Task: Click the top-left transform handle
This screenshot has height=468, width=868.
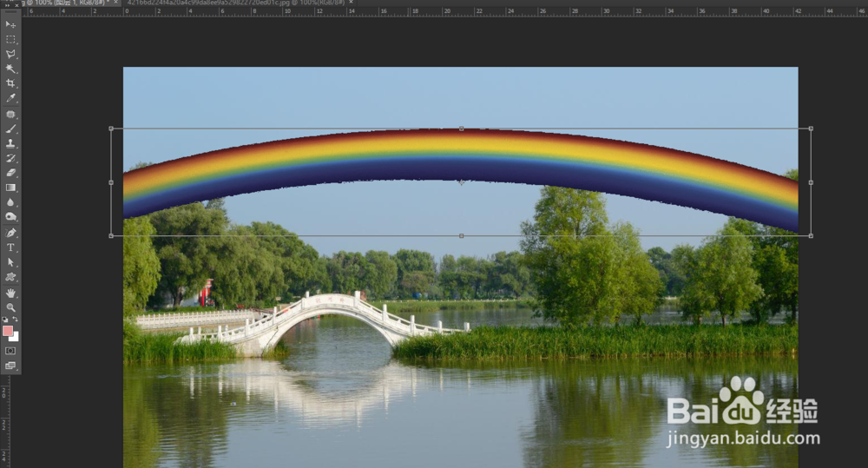Action: tap(111, 129)
